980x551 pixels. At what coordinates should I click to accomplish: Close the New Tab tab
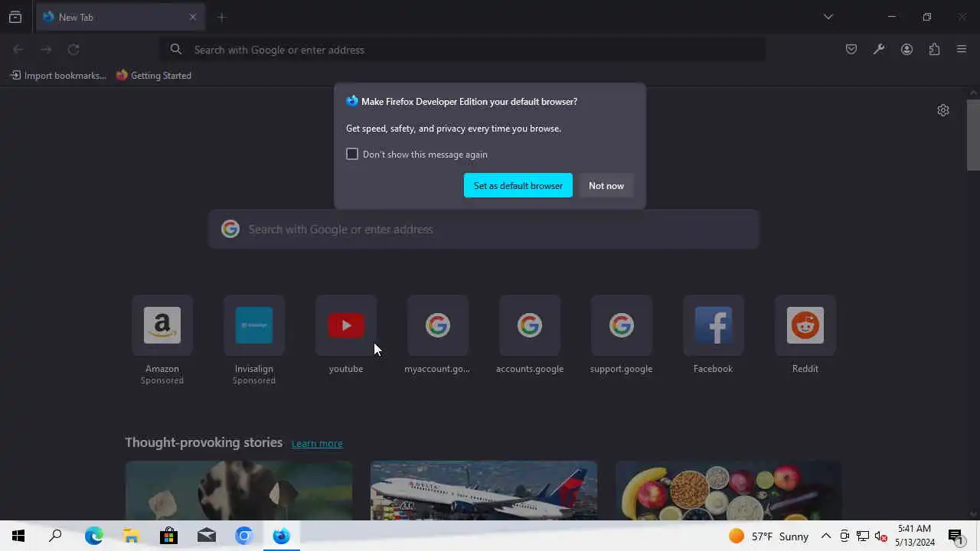coord(193,17)
